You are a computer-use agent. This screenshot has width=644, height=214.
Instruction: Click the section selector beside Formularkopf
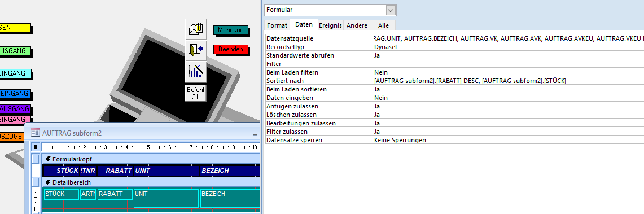coord(36,159)
